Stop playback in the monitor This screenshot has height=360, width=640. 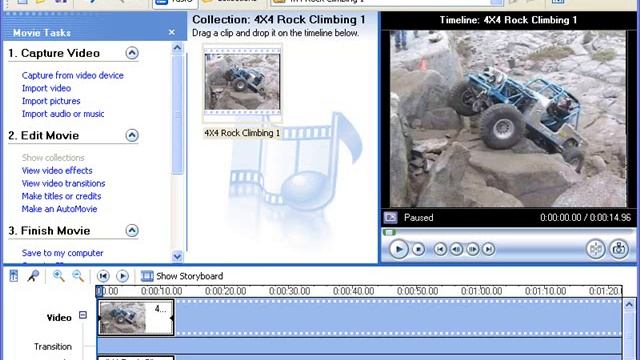pos(418,249)
